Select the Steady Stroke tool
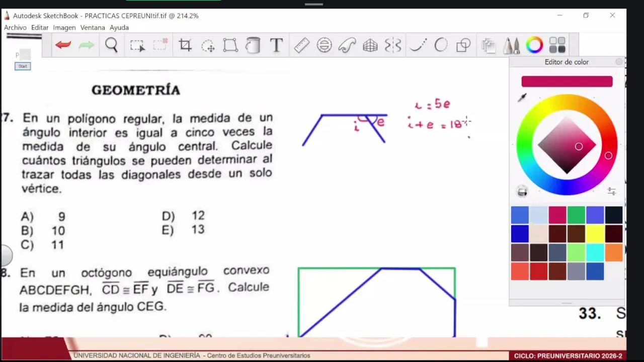 (418, 45)
